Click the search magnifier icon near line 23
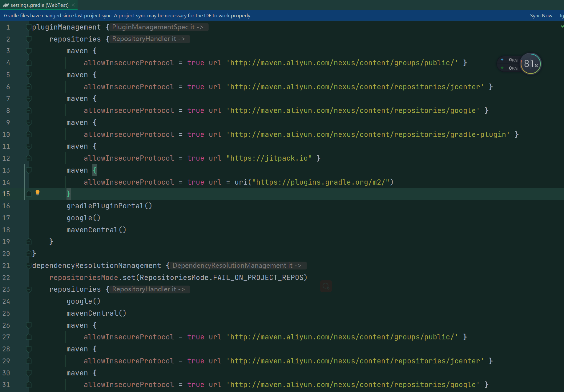 coord(326,286)
